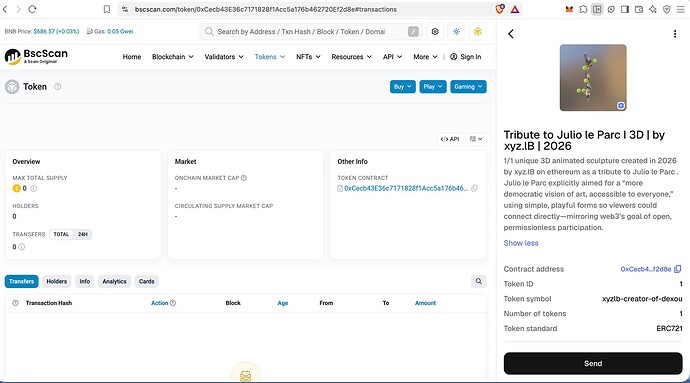690x383 pixels.
Task: Open Brave Shields lion icon
Action: tap(500, 9)
